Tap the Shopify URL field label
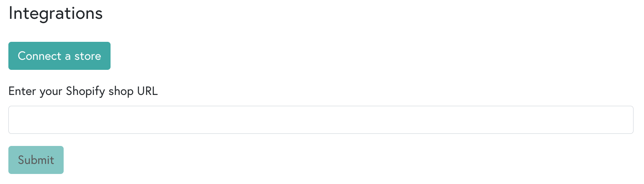 coord(83,92)
